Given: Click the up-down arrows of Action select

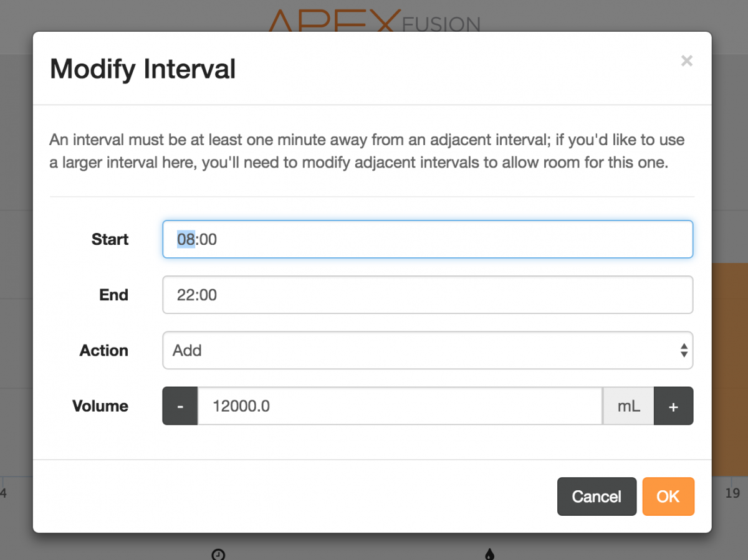Looking at the screenshot, I should pos(684,350).
